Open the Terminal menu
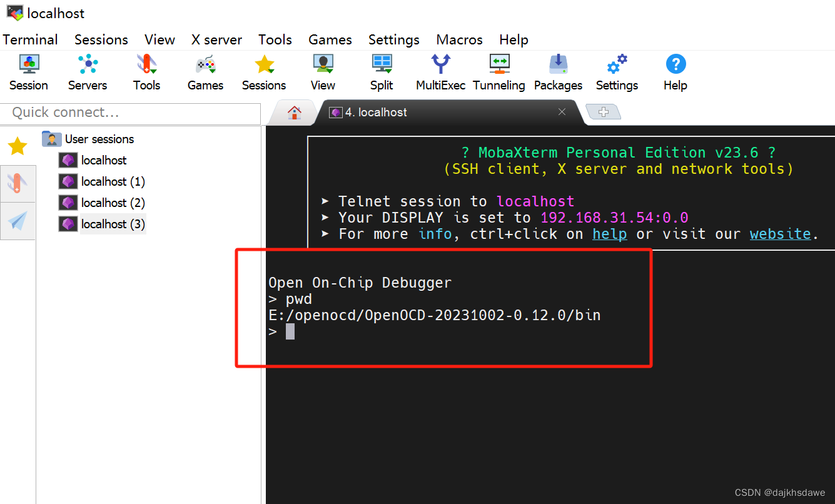The height and width of the screenshot is (504, 835). [x=30, y=39]
